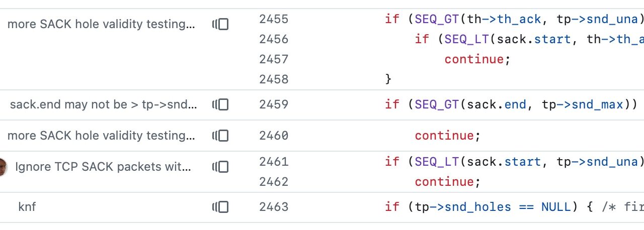
Task: Click author avatar beside Ignore TCP SACK commit
Action: tap(3, 167)
